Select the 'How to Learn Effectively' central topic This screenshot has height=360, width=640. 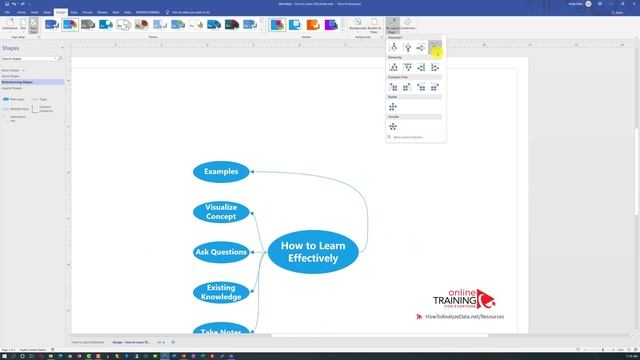(313, 252)
